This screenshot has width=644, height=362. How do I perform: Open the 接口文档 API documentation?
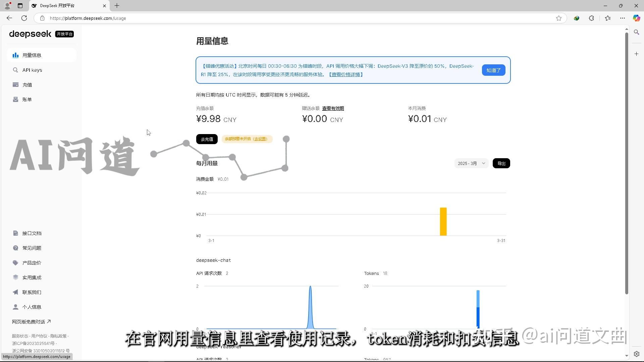(x=32, y=233)
